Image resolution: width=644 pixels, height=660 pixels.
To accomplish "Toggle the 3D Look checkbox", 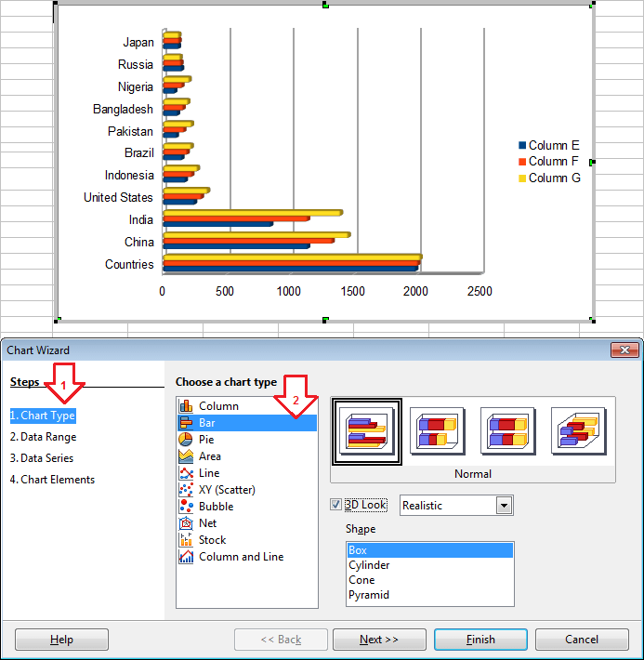I will 336,505.
